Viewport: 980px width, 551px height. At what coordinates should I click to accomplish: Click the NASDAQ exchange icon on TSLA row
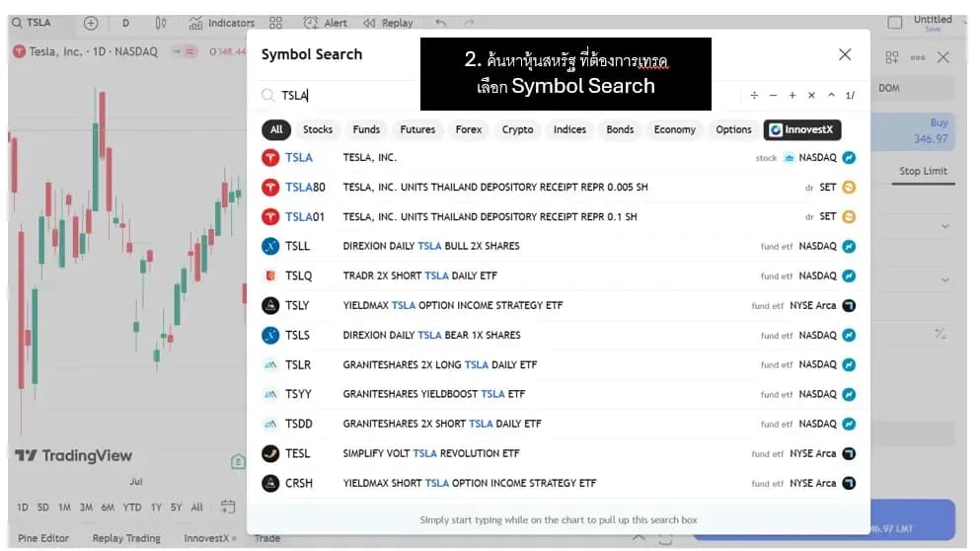[849, 158]
